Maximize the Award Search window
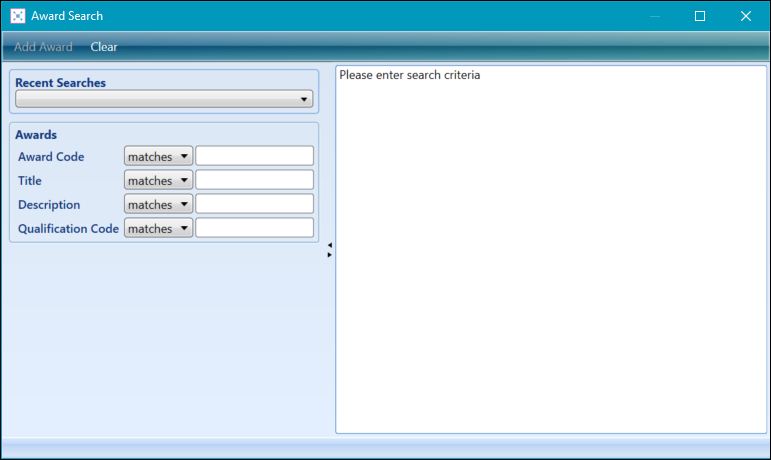 pyautogui.click(x=700, y=16)
